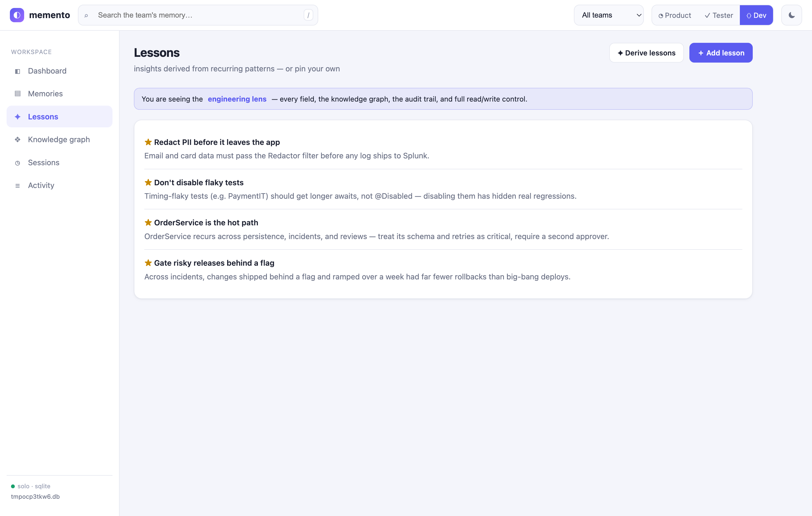This screenshot has width=812, height=516.
Task: Open Dashboard from the sidebar
Action: tap(59, 71)
